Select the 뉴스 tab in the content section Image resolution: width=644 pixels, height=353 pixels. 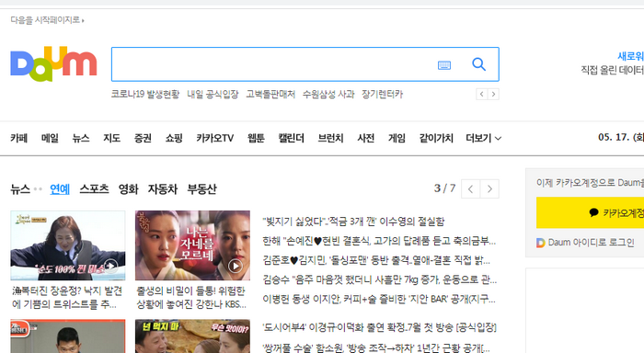pos(20,189)
